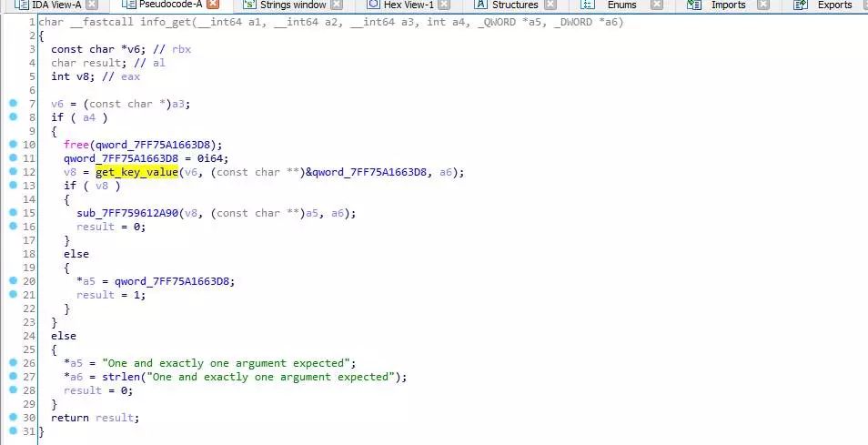
Task: Toggle breakpoint dot on line 30
Action: tap(14, 418)
